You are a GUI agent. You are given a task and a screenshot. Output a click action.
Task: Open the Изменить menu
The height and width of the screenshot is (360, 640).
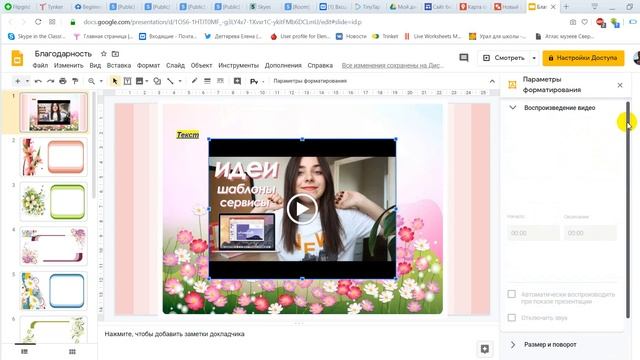[x=69, y=65]
